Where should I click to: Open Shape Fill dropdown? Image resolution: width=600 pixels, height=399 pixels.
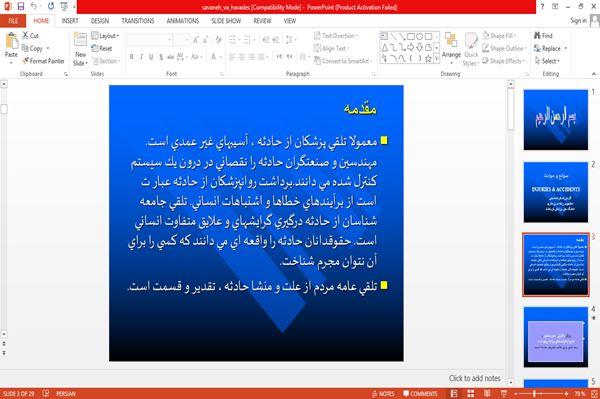click(499, 36)
